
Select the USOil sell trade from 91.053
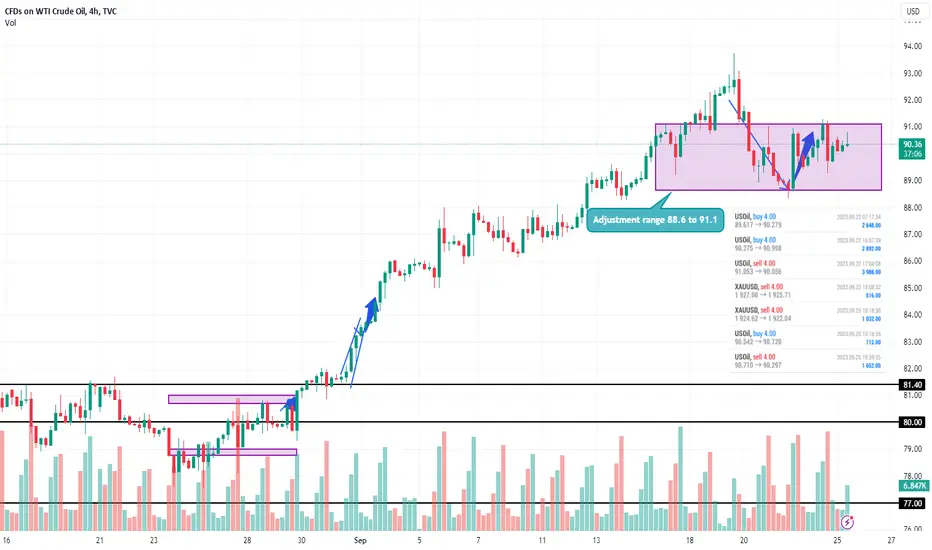[807, 268]
